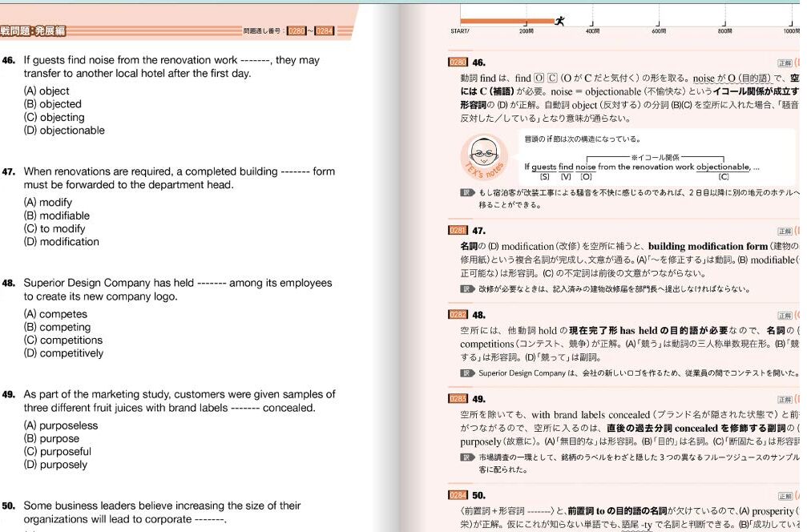807x532 pixels.
Task: Select answer "(A) object" for question 46
Action: pyautogui.click(x=46, y=91)
